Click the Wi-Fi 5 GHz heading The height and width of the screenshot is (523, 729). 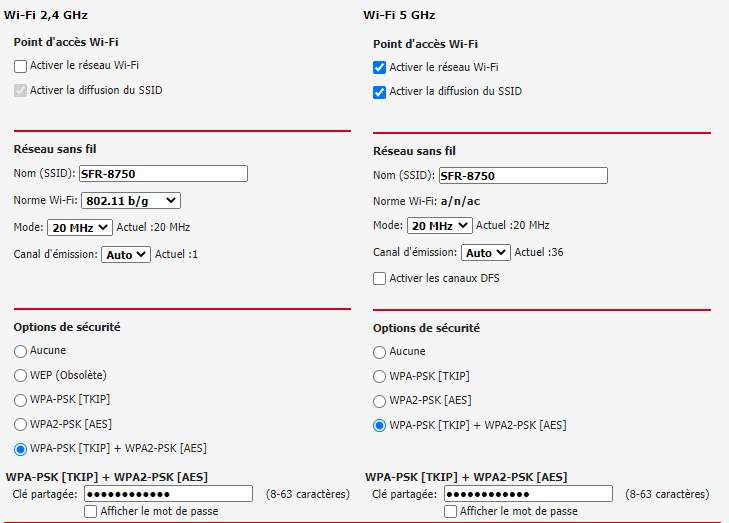(x=399, y=15)
